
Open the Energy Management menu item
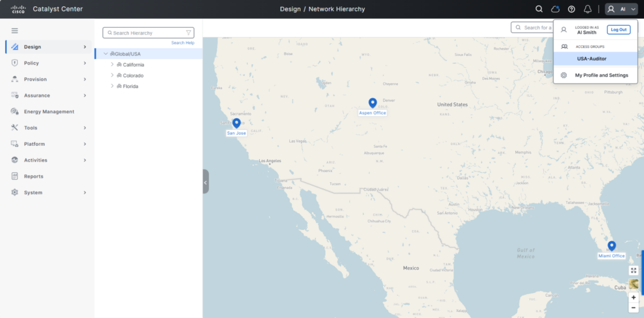point(48,112)
